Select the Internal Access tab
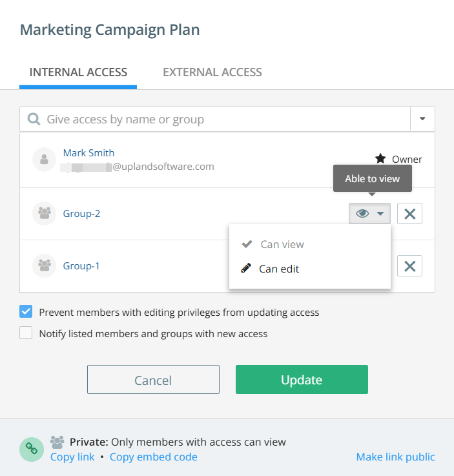The image size is (454, 476). pyautogui.click(x=78, y=72)
